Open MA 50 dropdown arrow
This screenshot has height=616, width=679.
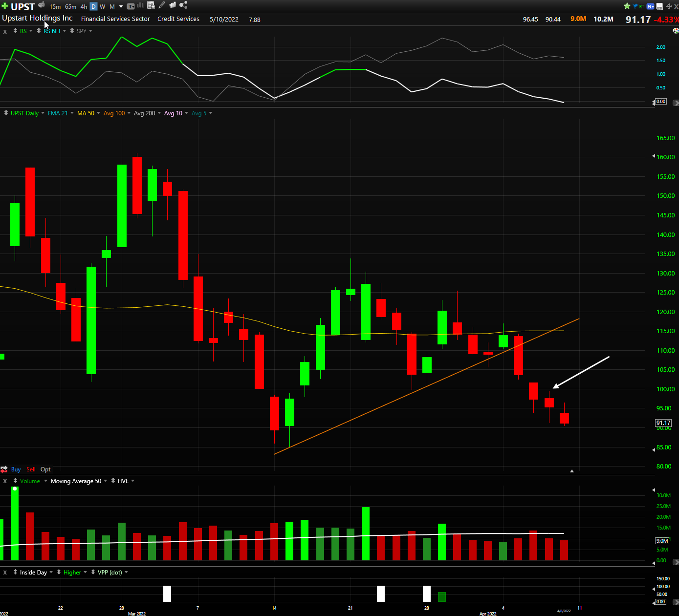[x=98, y=113]
